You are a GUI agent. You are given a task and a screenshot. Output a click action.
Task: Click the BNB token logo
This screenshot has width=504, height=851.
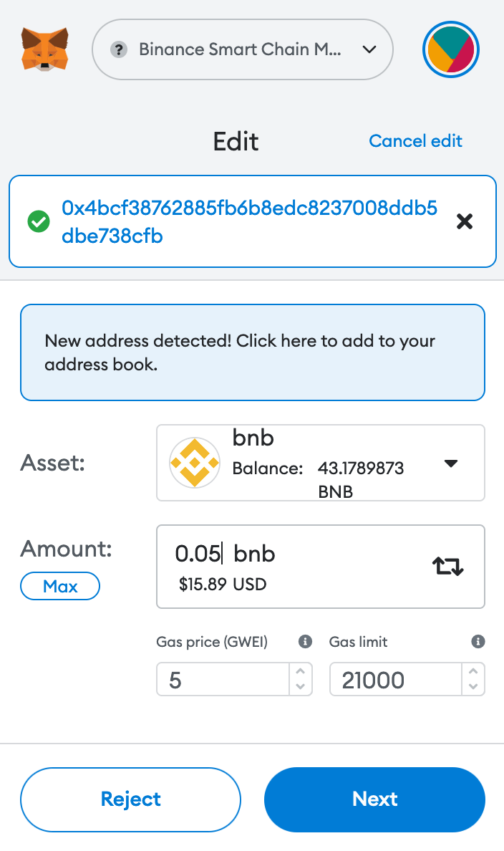coord(195,463)
